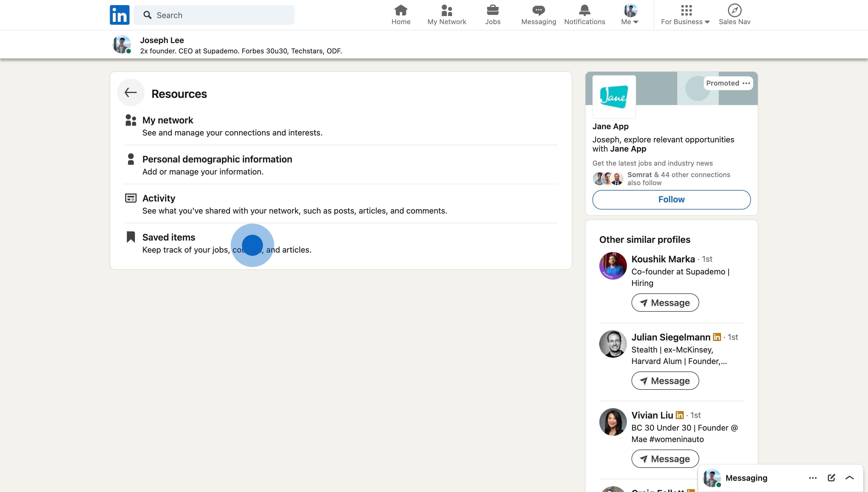Compose new message in Messaging overlay
The image size is (868, 492).
click(831, 478)
